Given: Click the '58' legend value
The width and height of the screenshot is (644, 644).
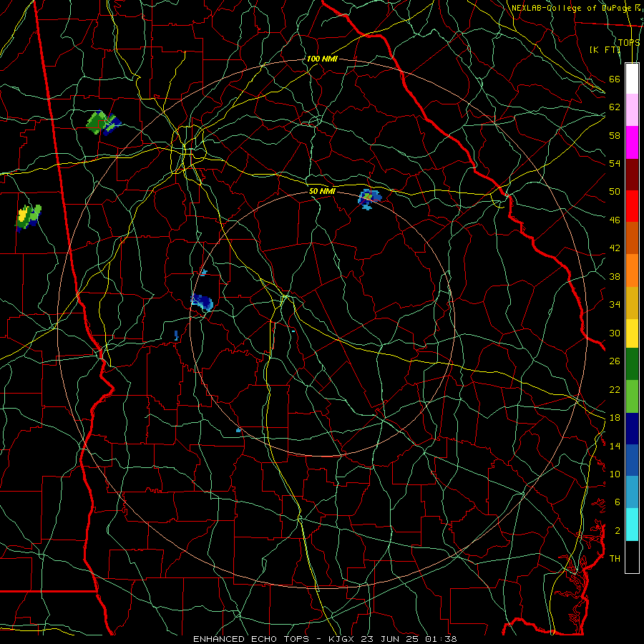Looking at the screenshot, I should tap(615, 135).
